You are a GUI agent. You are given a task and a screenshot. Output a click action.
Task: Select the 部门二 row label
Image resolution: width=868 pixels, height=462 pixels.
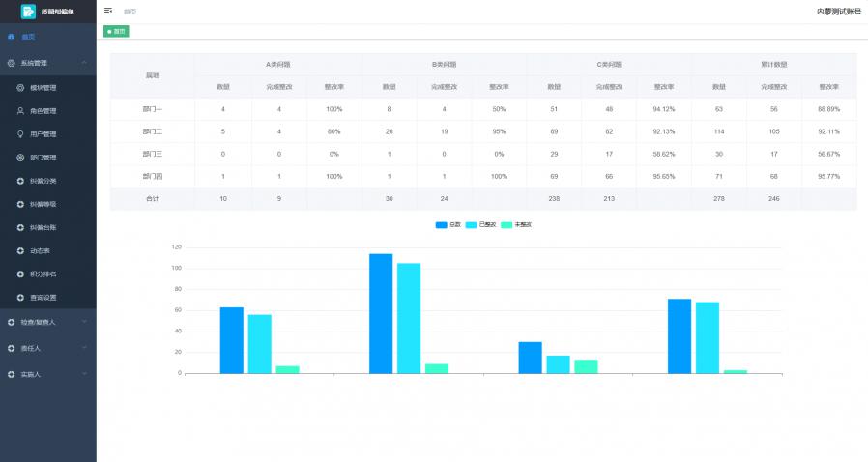(152, 131)
